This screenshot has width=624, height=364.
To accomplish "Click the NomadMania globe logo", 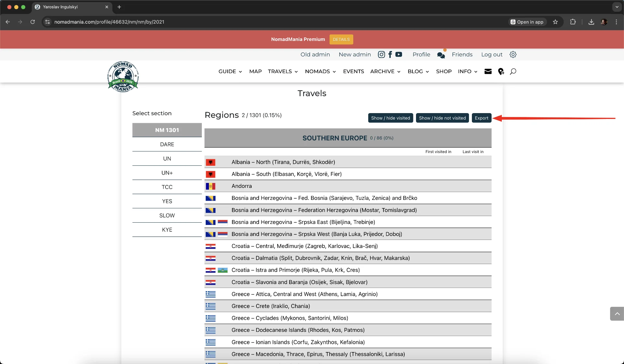I will click(123, 77).
